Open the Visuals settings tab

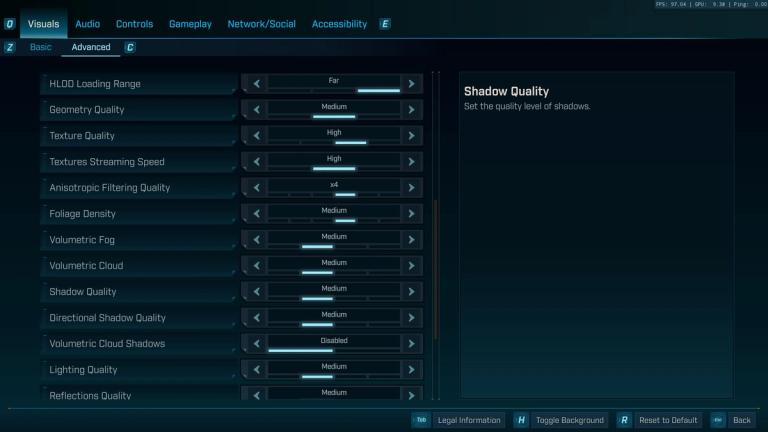43,24
